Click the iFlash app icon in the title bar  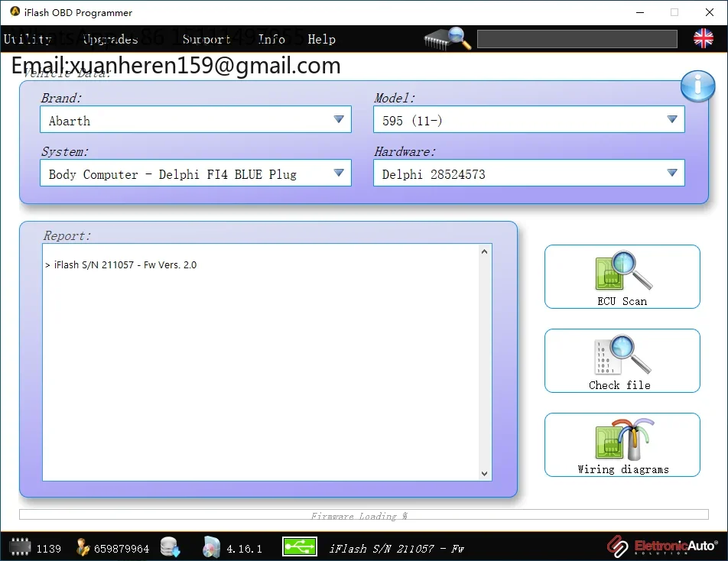click(15, 11)
